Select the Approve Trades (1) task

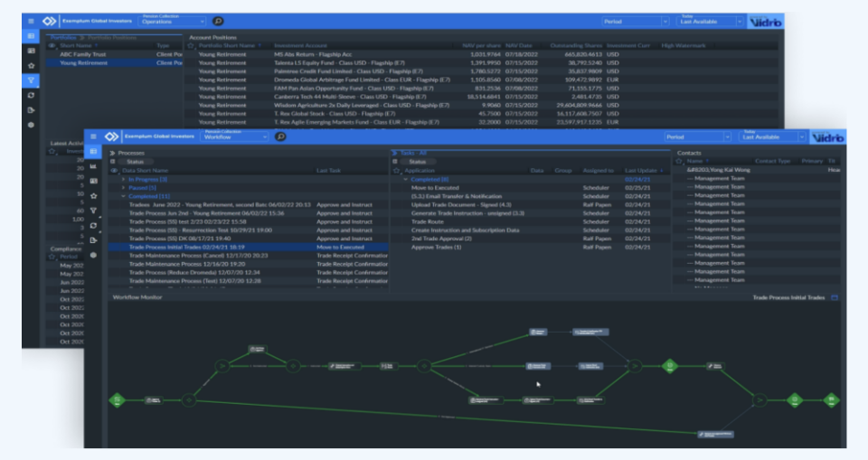[x=531, y=247]
